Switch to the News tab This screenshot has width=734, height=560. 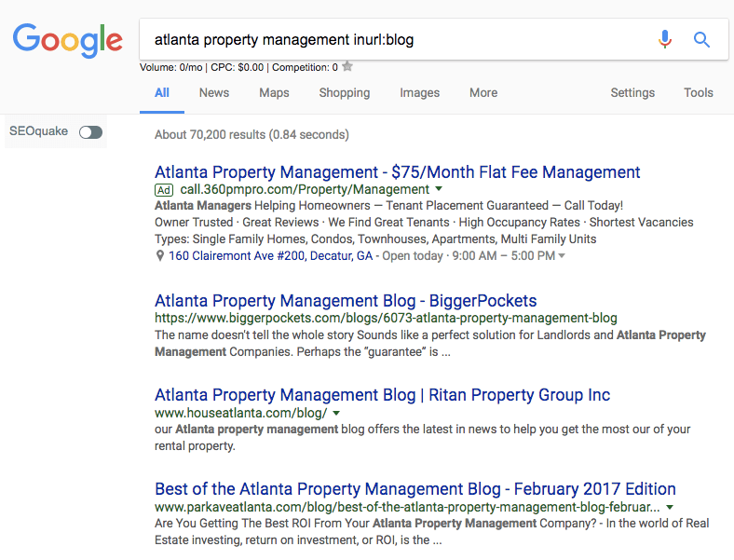pos(214,92)
